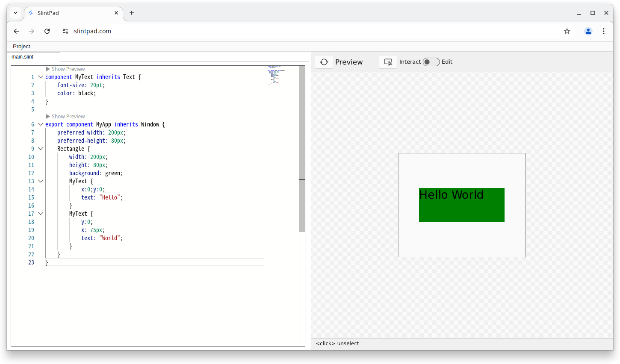Open the Project menu
The image size is (620, 364).
tap(21, 47)
